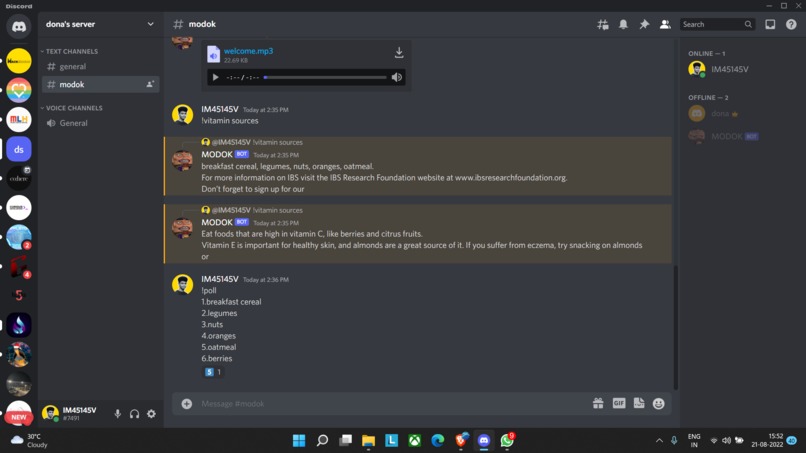Open the MLH server icon
Image resolution: width=806 pixels, height=453 pixels.
point(19,120)
